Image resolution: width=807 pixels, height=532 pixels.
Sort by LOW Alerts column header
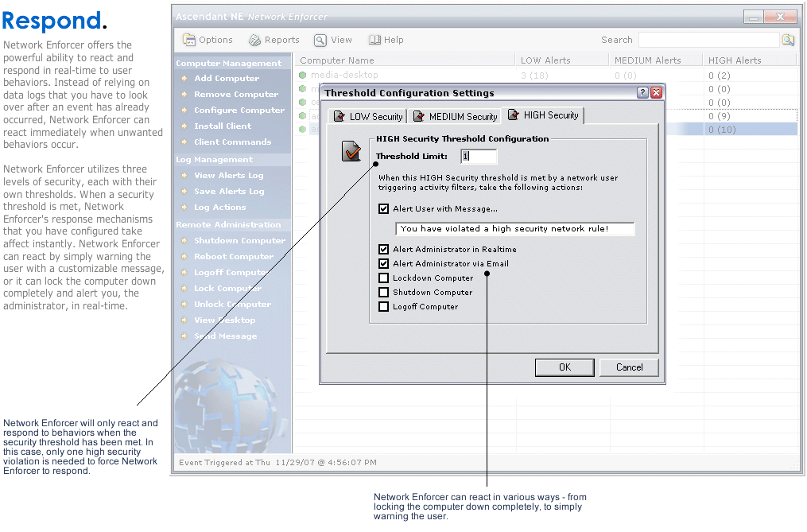click(x=562, y=60)
